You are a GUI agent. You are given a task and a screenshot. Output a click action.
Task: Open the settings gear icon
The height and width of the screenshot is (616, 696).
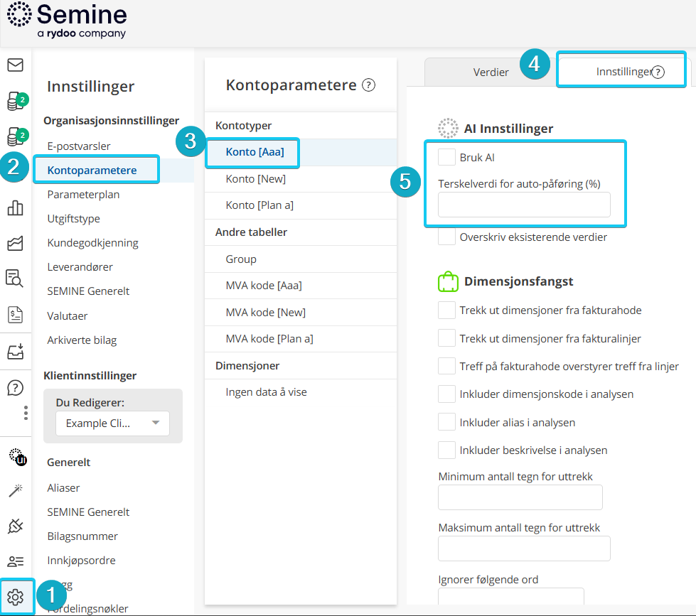point(16,597)
